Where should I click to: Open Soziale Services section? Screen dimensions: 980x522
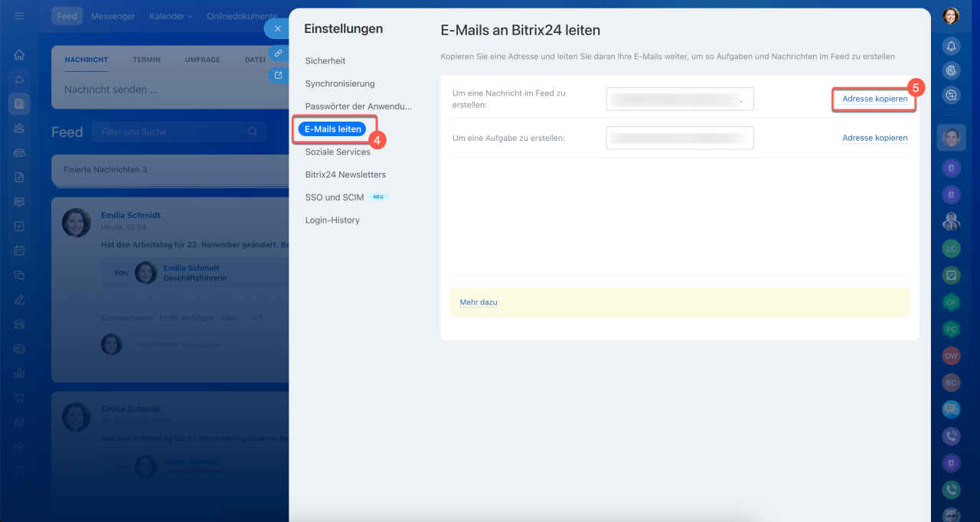point(338,152)
